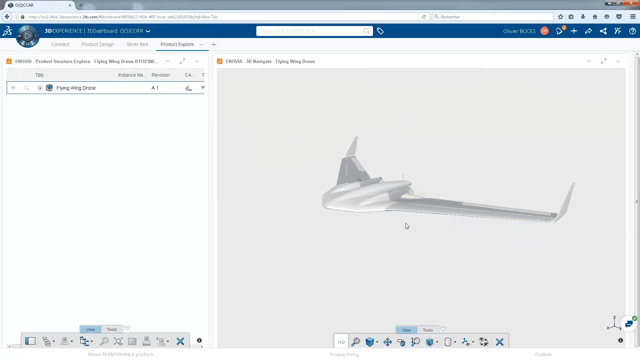Select Tools tab in 3D Navigate toolbar
Screen dimensions: 640x360
click(x=428, y=329)
